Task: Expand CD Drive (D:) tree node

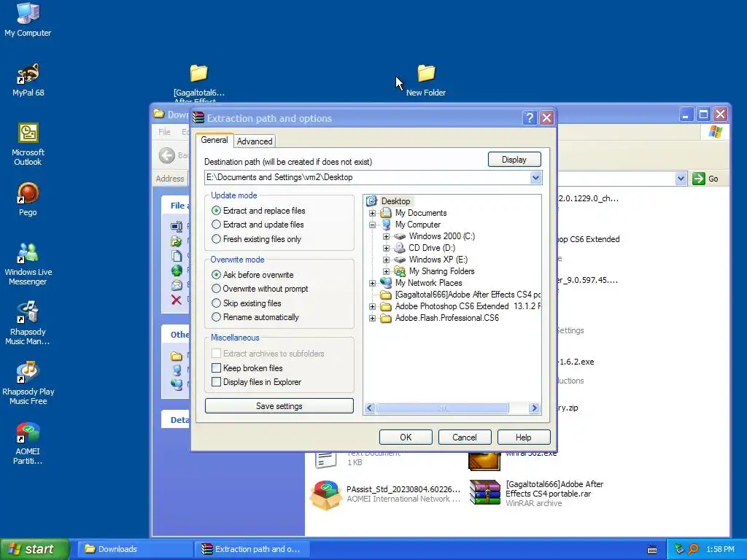Action: (387, 248)
